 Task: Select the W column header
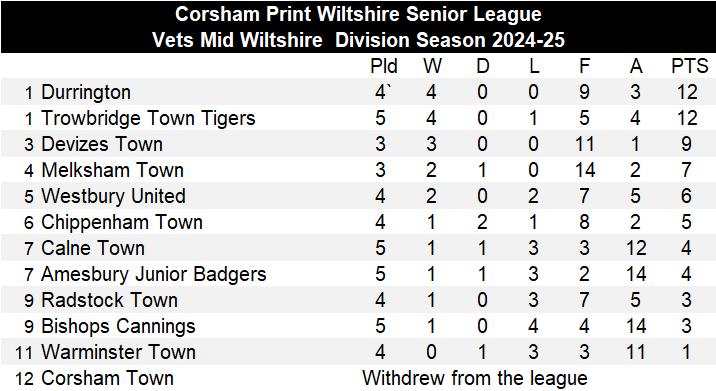point(432,66)
